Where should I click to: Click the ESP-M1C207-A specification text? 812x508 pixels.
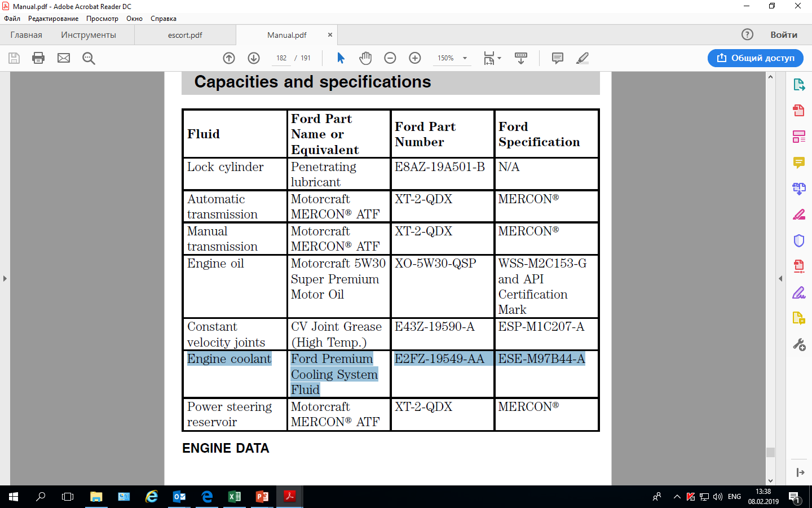coord(541,327)
